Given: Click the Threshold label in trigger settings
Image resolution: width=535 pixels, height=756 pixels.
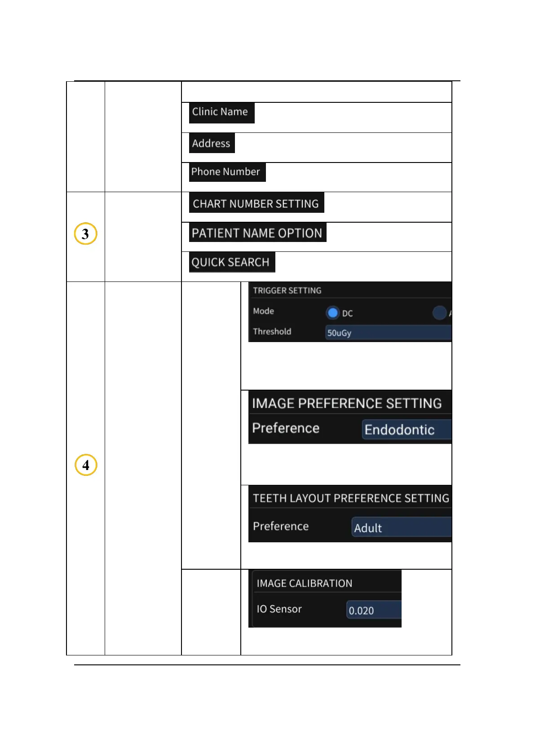Looking at the screenshot, I should (272, 331).
